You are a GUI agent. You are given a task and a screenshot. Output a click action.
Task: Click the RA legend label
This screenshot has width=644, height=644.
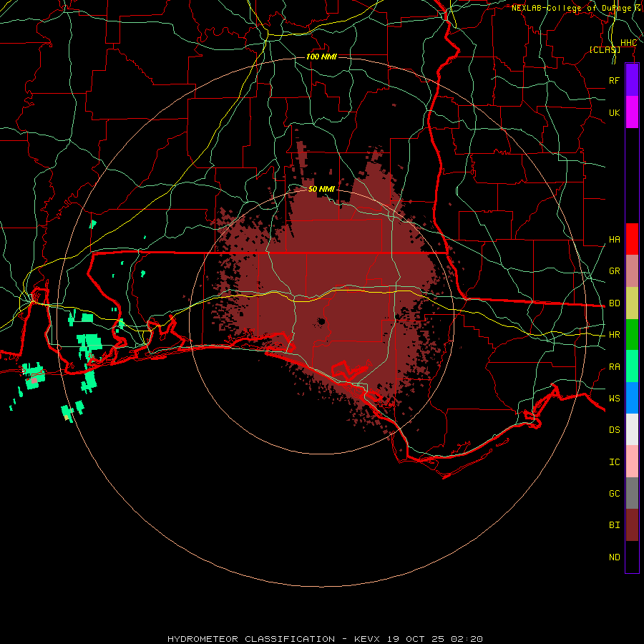click(x=614, y=367)
